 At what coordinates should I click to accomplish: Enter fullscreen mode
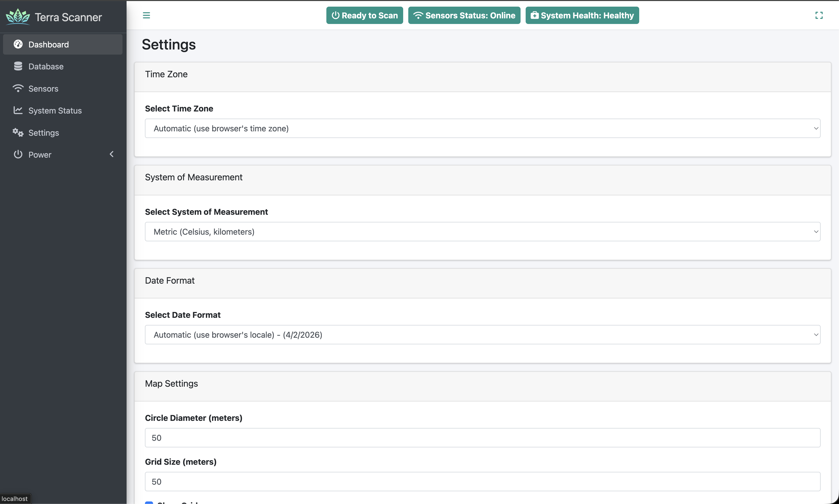coord(819,15)
